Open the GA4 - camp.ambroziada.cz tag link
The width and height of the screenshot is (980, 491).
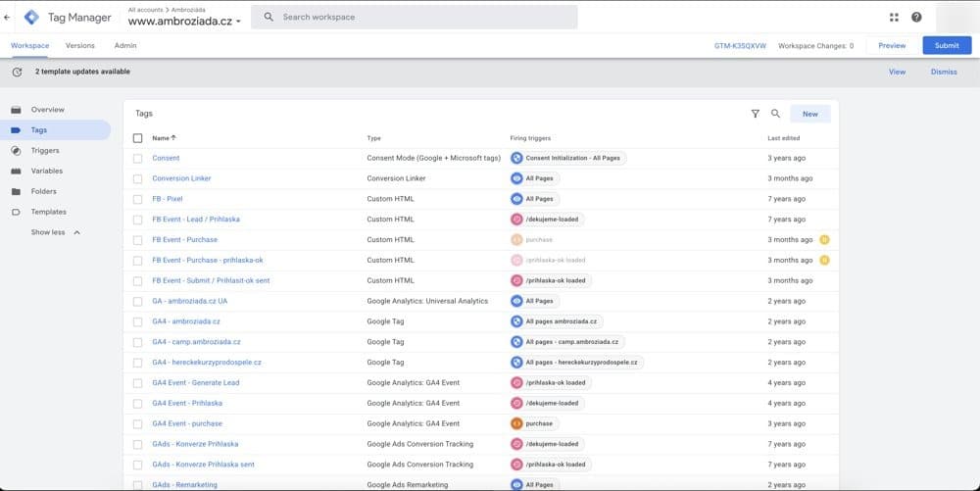[196, 342]
